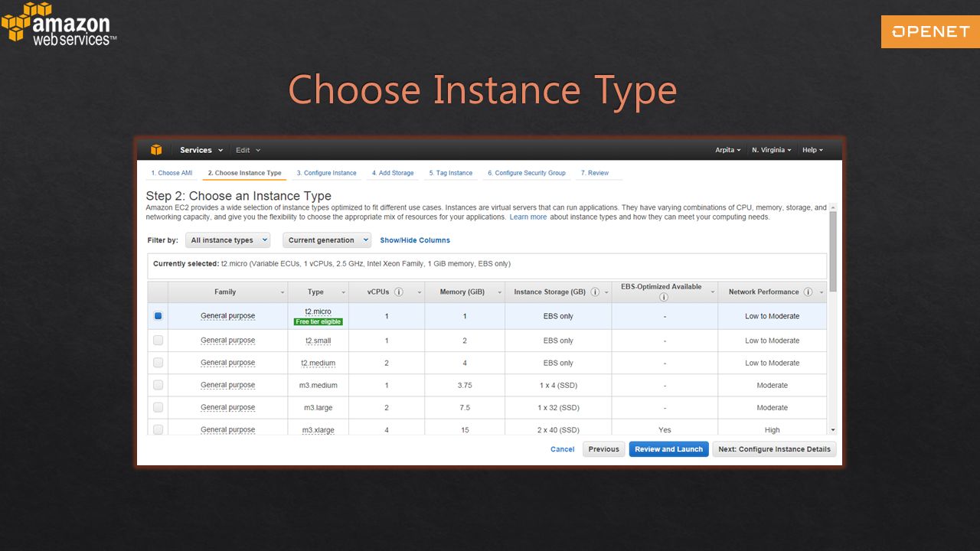Click the vCPUs column info icon
Viewport: 980px width, 551px height.
pyautogui.click(x=399, y=292)
